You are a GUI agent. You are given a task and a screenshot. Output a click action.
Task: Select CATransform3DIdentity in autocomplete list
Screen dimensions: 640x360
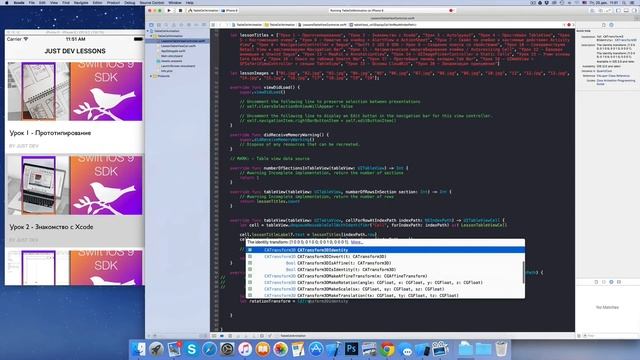[x=385, y=250]
